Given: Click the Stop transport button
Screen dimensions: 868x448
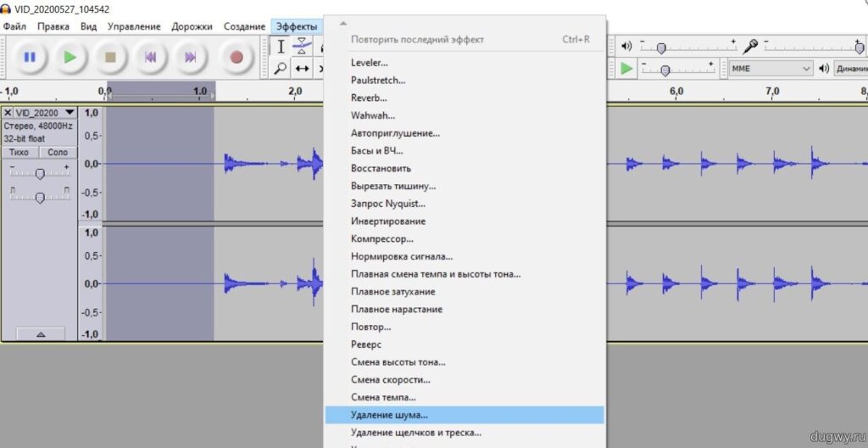Looking at the screenshot, I should point(110,57).
